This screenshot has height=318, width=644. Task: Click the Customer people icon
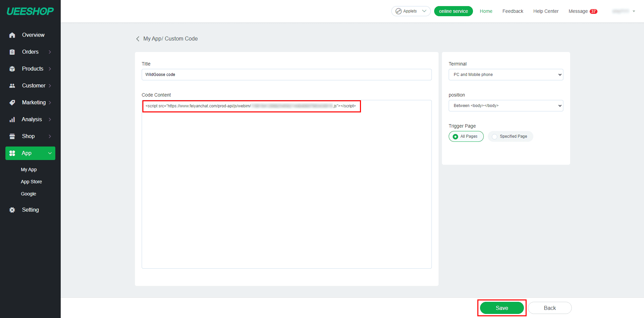click(x=12, y=86)
